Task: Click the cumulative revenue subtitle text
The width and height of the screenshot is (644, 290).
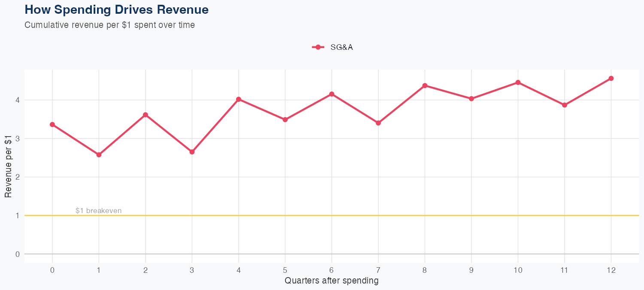Action: (109, 25)
